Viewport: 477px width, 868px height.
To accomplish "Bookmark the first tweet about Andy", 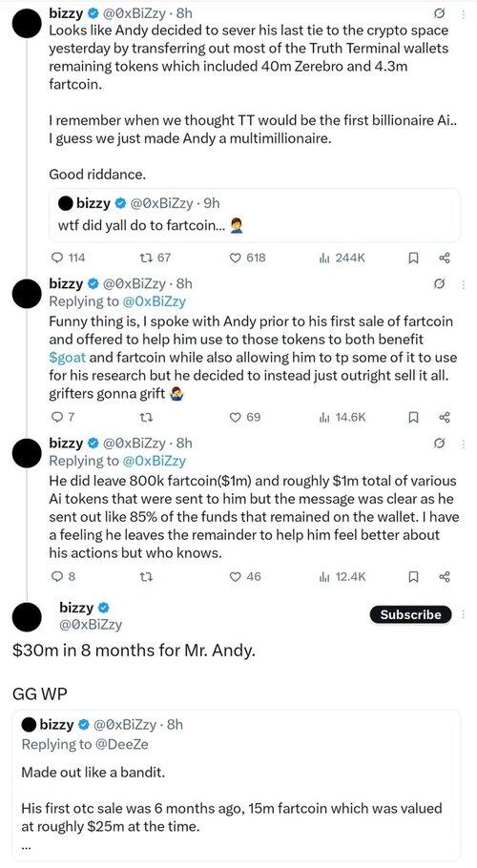I will (413, 258).
